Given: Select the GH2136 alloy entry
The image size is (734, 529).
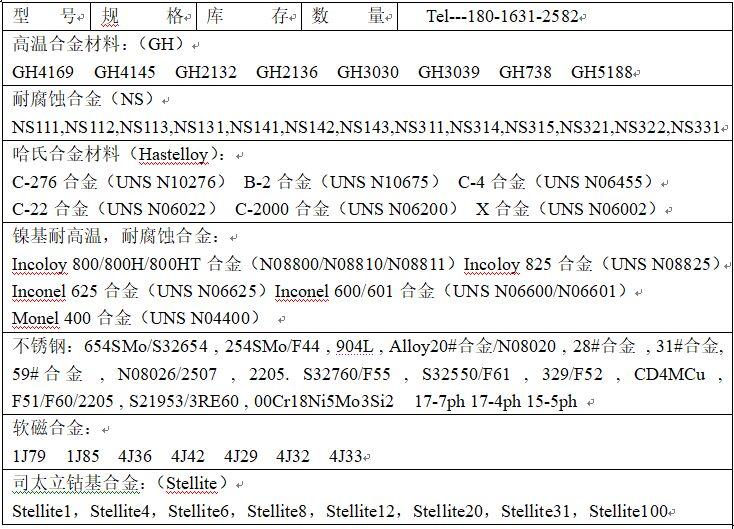Looking at the screenshot, I should tap(286, 72).
